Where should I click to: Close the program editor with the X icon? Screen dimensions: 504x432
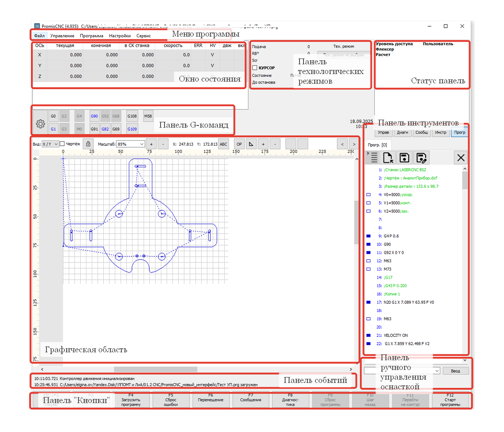pos(460,158)
